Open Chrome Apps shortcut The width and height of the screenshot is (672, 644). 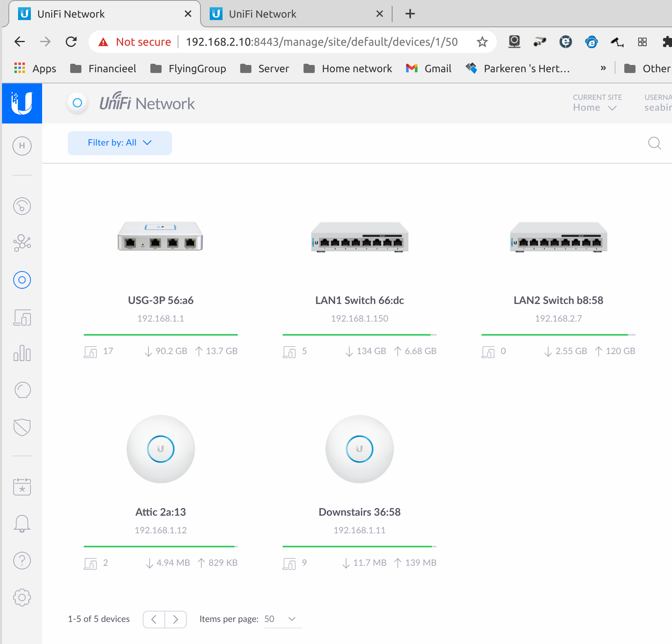(x=35, y=69)
